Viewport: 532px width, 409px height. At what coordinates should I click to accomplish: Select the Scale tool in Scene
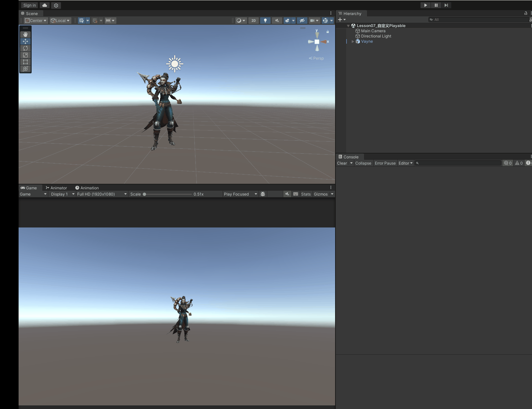(25, 55)
